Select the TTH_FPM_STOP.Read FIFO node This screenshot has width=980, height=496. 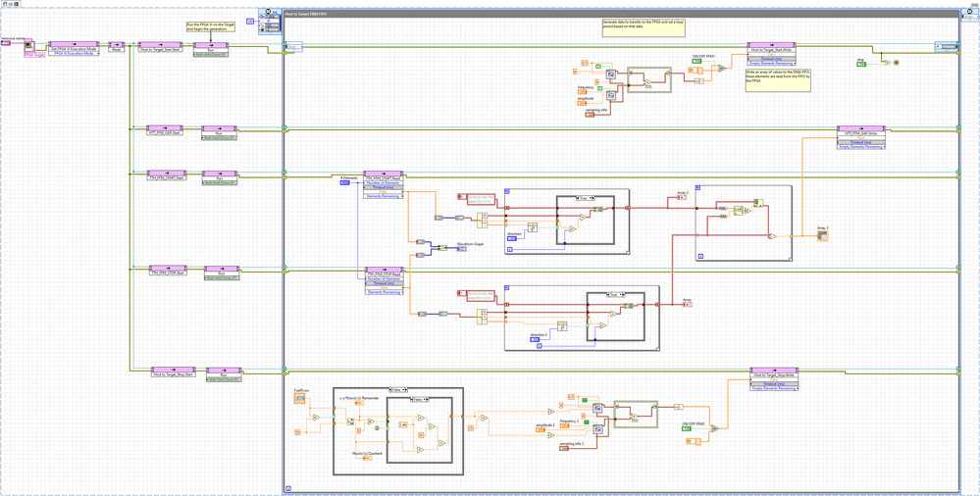coord(385,280)
